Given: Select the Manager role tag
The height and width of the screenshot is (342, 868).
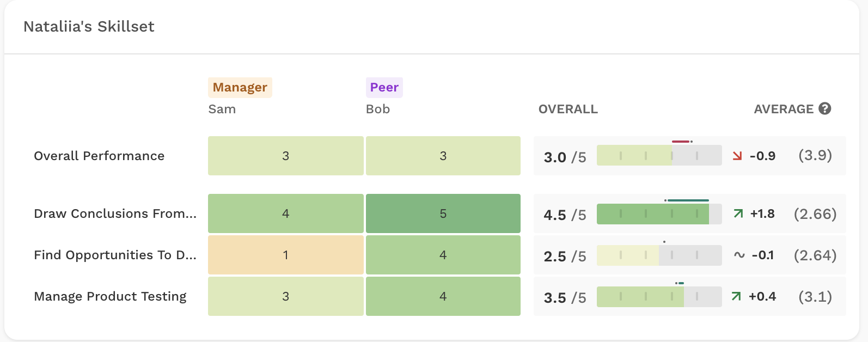Looking at the screenshot, I should (240, 87).
